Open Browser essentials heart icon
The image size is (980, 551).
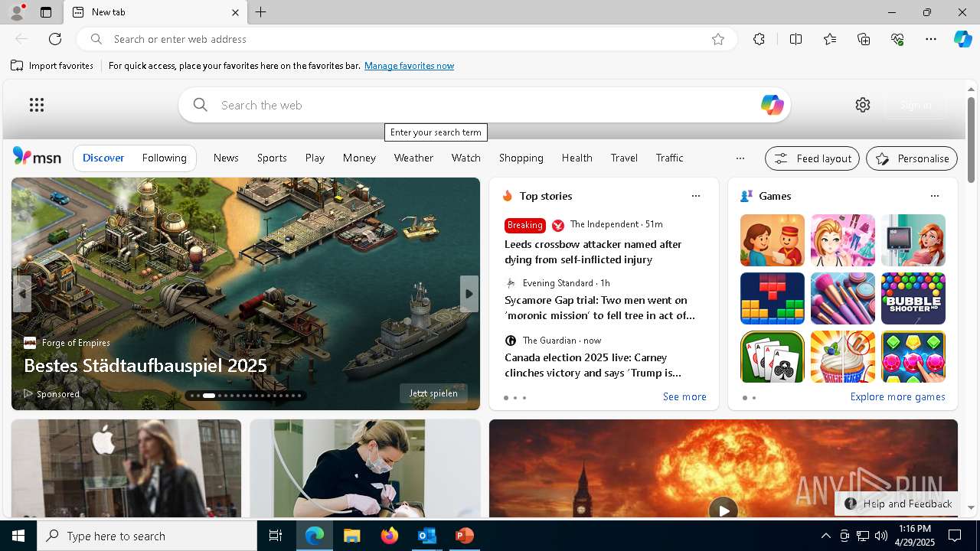pos(897,39)
